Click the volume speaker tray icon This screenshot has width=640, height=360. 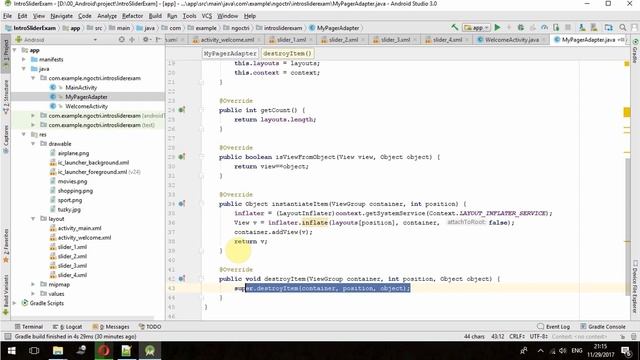click(x=563, y=351)
